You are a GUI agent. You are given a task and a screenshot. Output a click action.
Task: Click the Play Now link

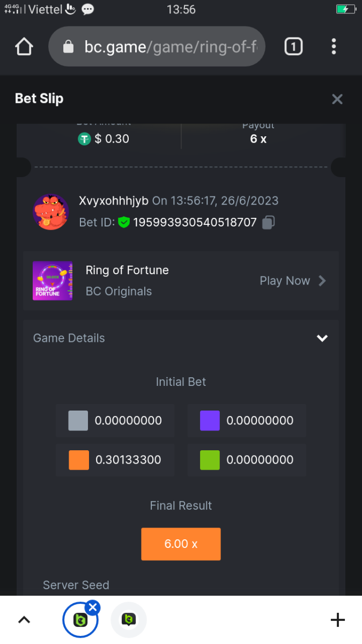[x=285, y=281]
